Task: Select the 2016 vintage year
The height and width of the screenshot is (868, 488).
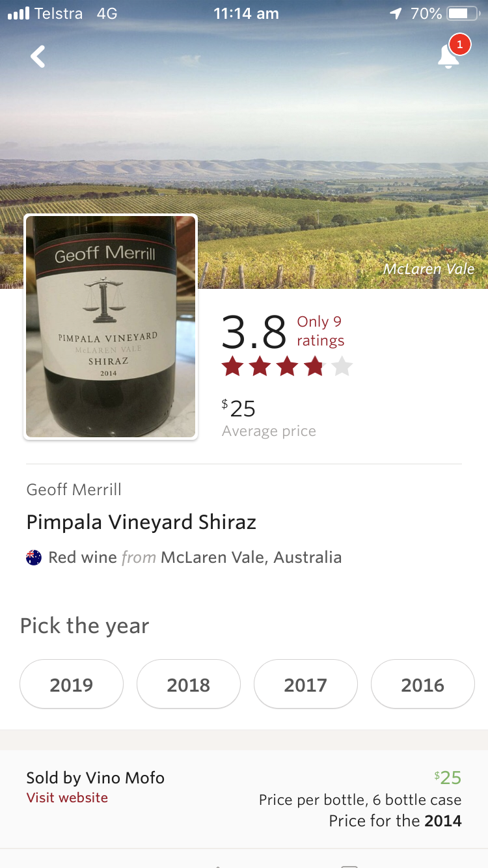Action: tap(423, 685)
